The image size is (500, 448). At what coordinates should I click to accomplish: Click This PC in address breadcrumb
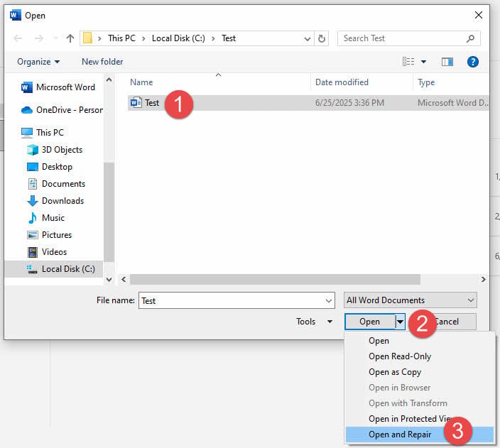point(121,38)
